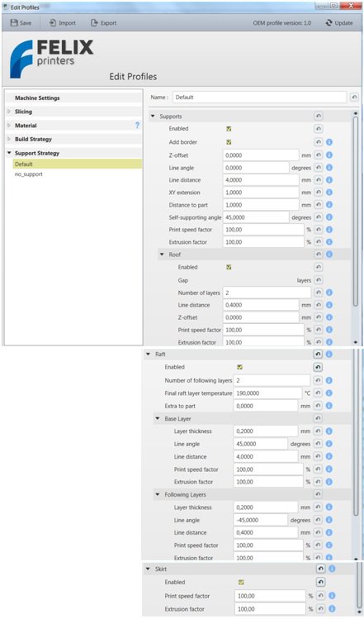Save the profile with the Save button
364x619 pixels.
pyautogui.click(x=21, y=23)
